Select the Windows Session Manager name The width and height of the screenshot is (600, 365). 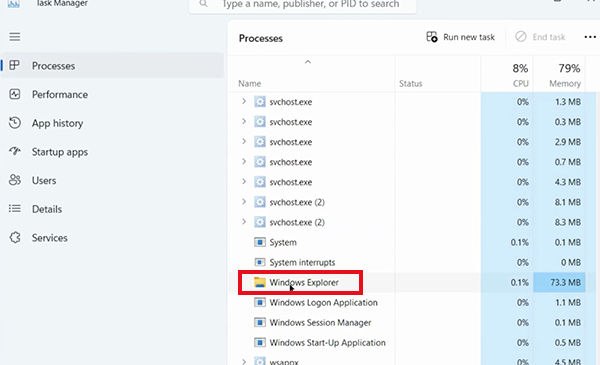click(x=320, y=323)
